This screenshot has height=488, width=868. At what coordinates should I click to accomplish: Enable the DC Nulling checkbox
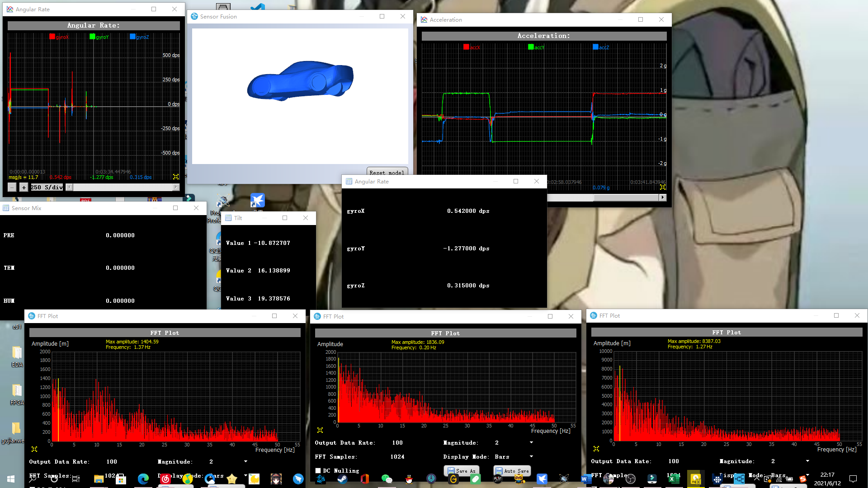(318, 471)
